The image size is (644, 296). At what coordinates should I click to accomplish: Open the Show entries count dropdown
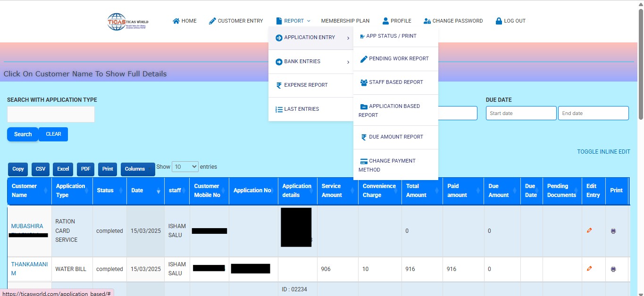(x=185, y=167)
